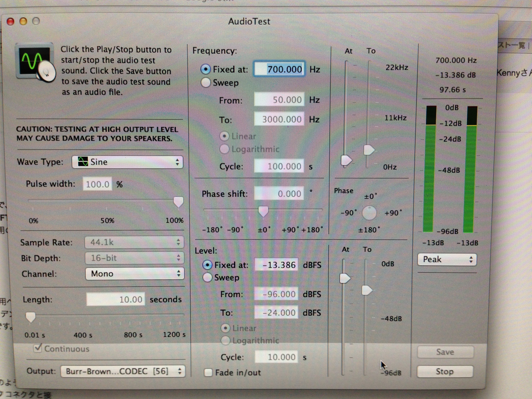Click the Length slider thumb

pyautogui.click(x=30, y=317)
